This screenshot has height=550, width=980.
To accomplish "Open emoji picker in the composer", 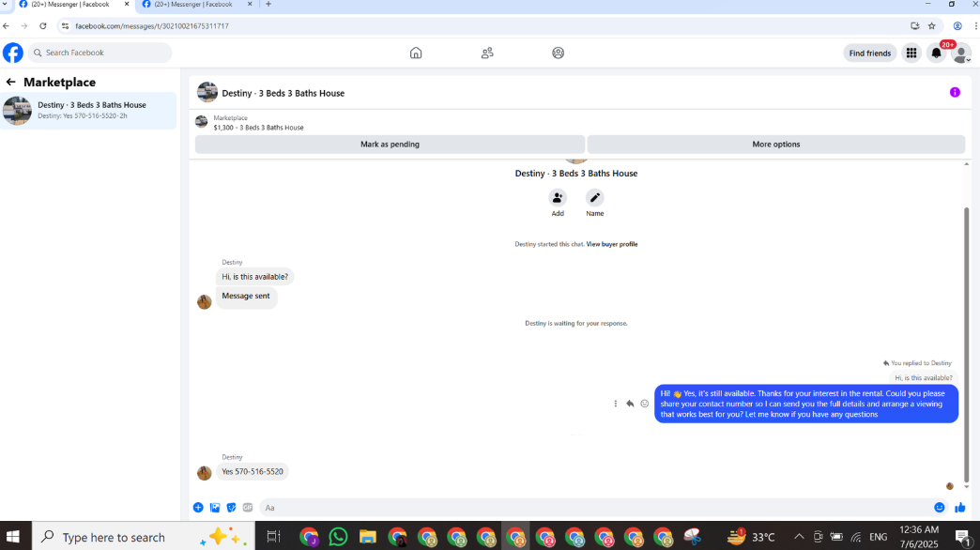I will click(940, 508).
